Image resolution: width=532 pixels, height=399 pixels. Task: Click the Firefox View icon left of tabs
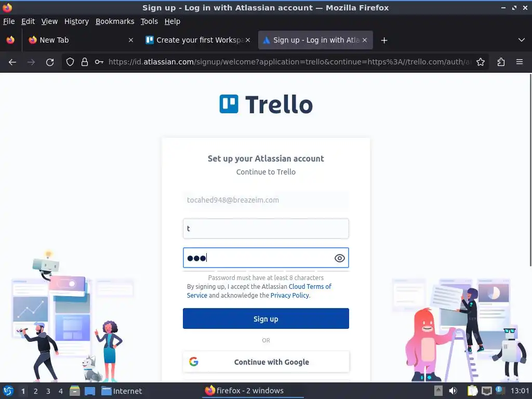pyautogui.click(x=10, y=40)
